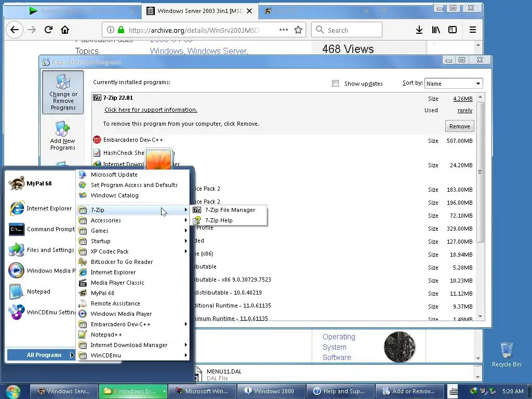Open Operating System Software collection link
The width and height of the screenshot is (532, 399).
click(339, 347)
